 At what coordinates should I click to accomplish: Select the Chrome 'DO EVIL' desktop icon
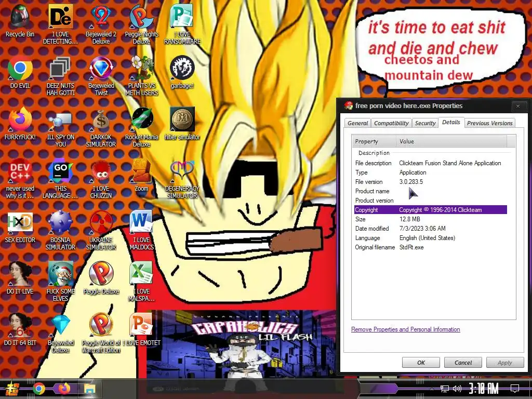tap(20, 72)
